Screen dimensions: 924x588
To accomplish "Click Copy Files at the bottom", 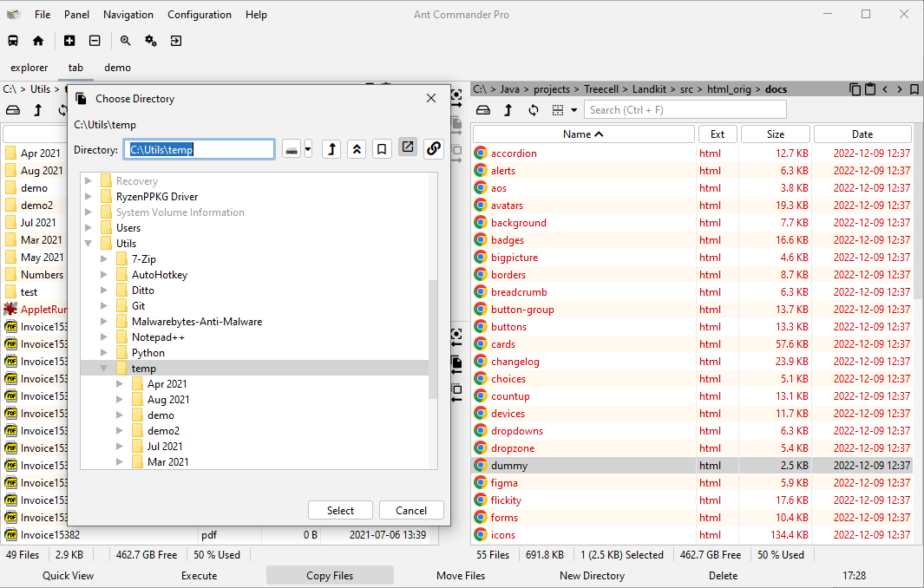I will point(330,576).
